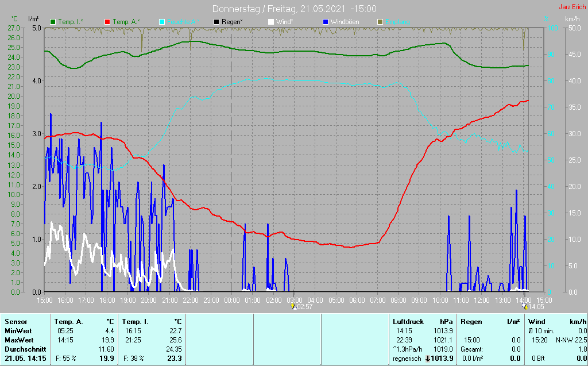
Task: Select the "Windböen" legend label
Action: 345,22
